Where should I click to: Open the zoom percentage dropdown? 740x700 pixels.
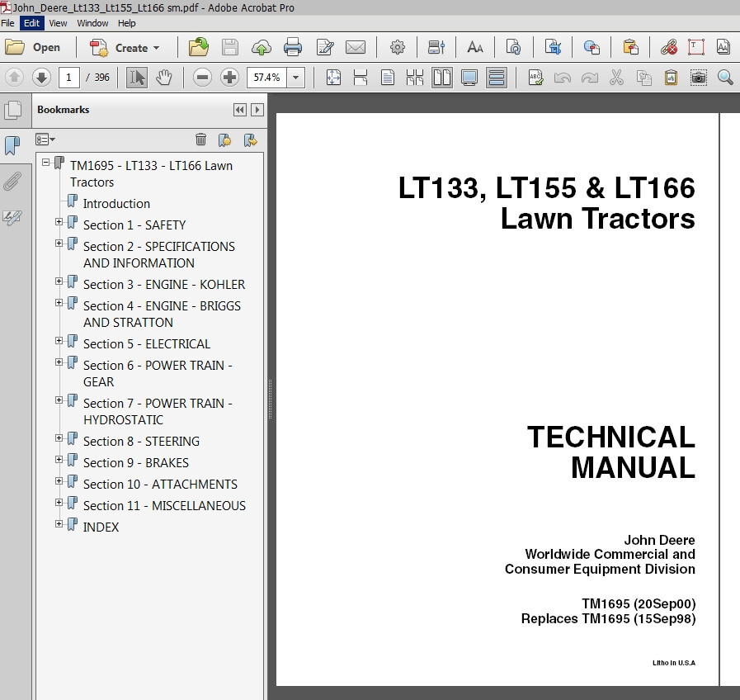(x=296, y=78)
